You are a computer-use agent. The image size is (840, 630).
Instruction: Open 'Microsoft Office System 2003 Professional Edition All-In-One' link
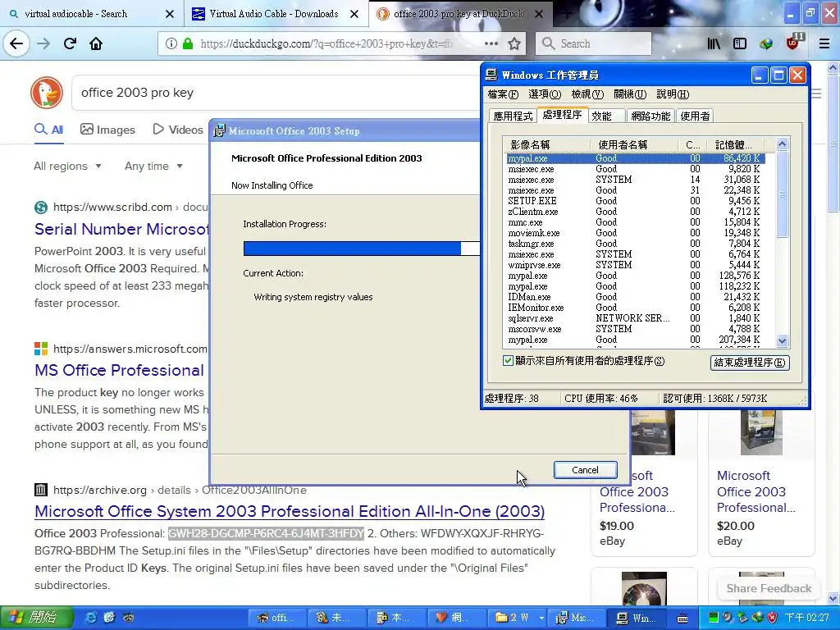290,511
